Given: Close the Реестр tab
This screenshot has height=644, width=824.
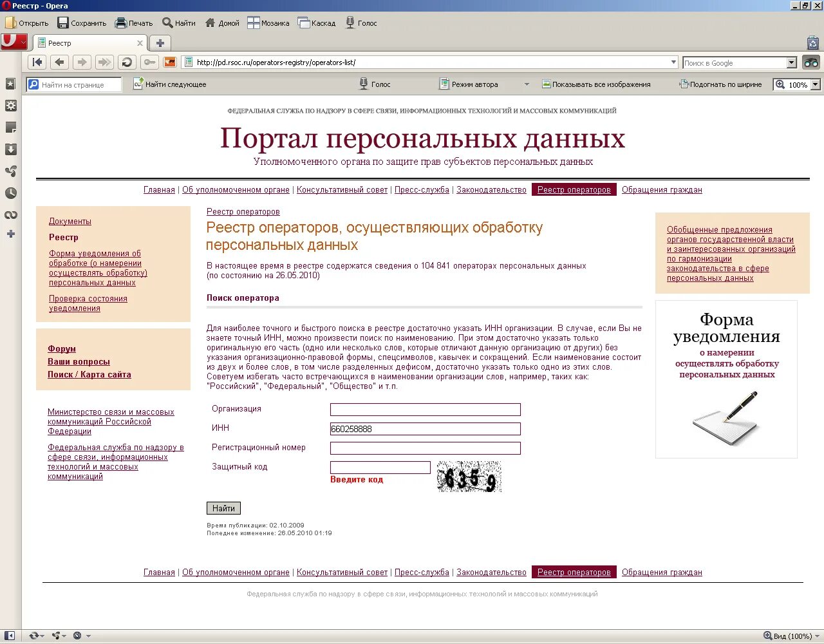Looking at the screenshot, I should [x=140, y=43].
